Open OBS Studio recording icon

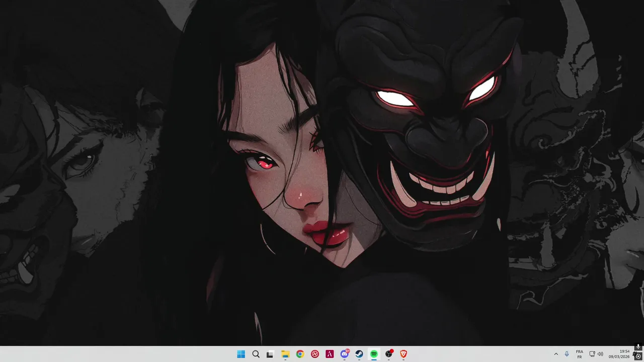point(389,354)
